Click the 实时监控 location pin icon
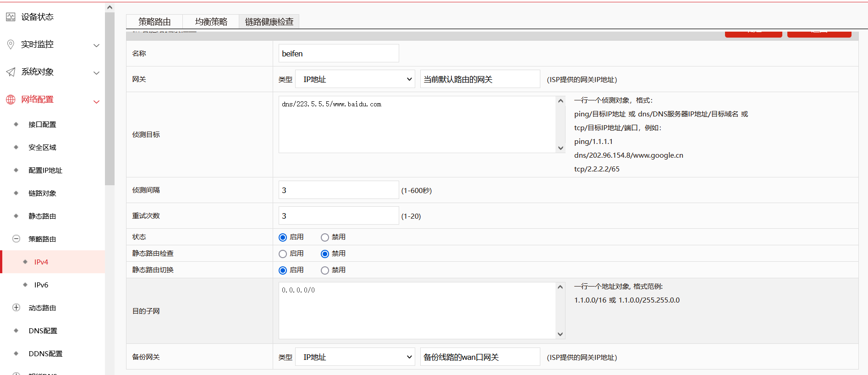The height and width of the screenshot is (375, 868). [x=11, y=44]
